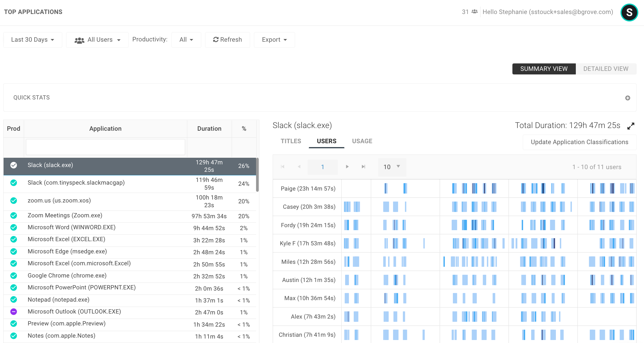Viewport: 644px width, 343px height.
Task: Click the Application filter text field
Action: [x=105, y=147]
